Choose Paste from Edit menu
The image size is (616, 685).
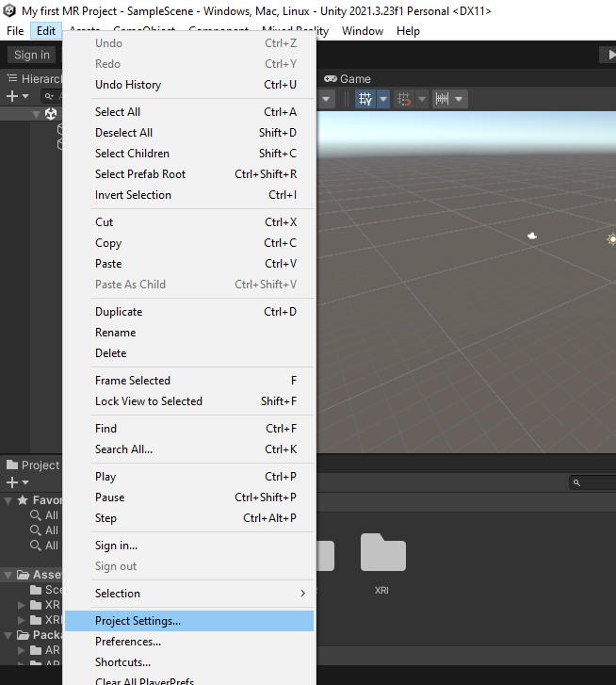pos(189,264)
